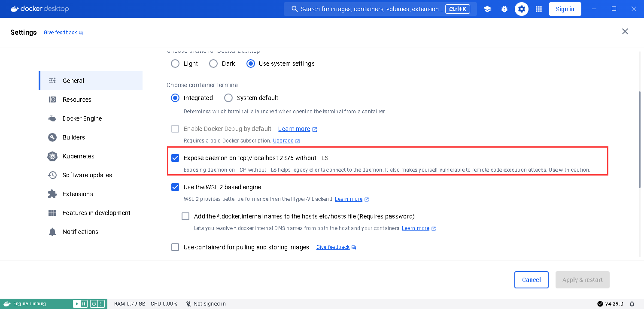Screen dimensions: 644x309
Task: Click the CPU 0.00% status text
Action: click(x=164, y=304)
